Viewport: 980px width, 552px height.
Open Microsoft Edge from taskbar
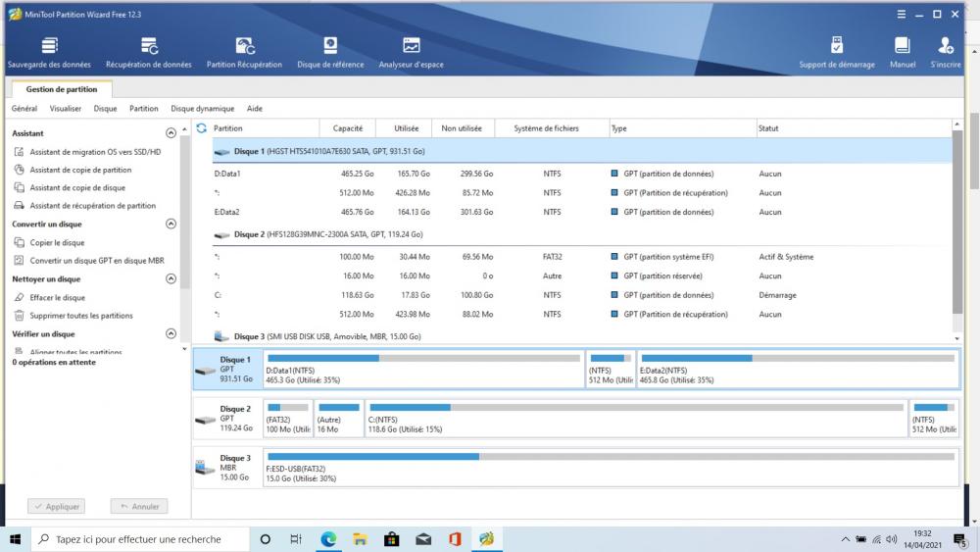tap(328, 539)
